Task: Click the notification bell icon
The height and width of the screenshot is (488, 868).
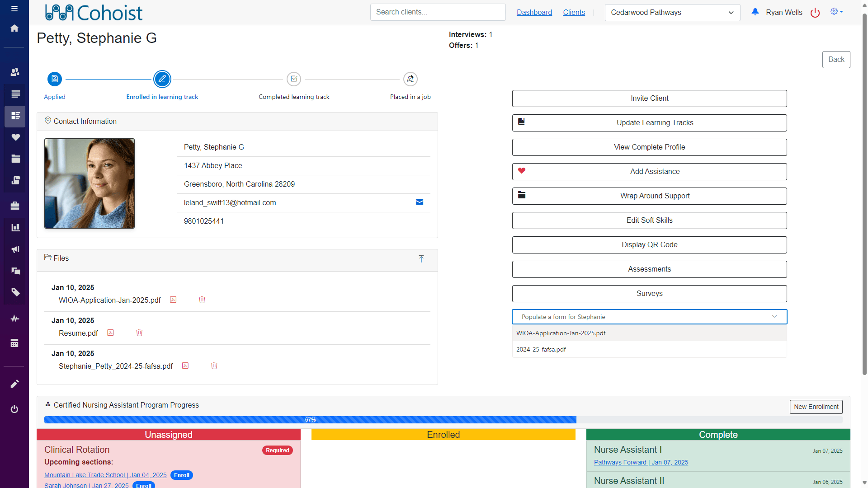Action: [755, 12]
